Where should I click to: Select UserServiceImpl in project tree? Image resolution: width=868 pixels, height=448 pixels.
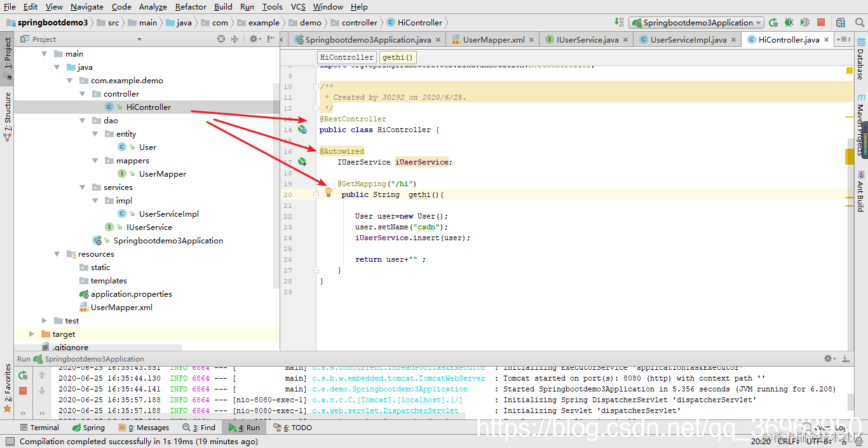coord(168,214)
